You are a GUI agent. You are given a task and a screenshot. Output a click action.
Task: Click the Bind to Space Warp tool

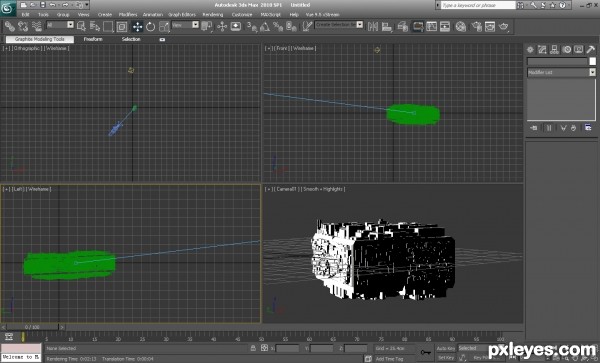pos(37,26)
